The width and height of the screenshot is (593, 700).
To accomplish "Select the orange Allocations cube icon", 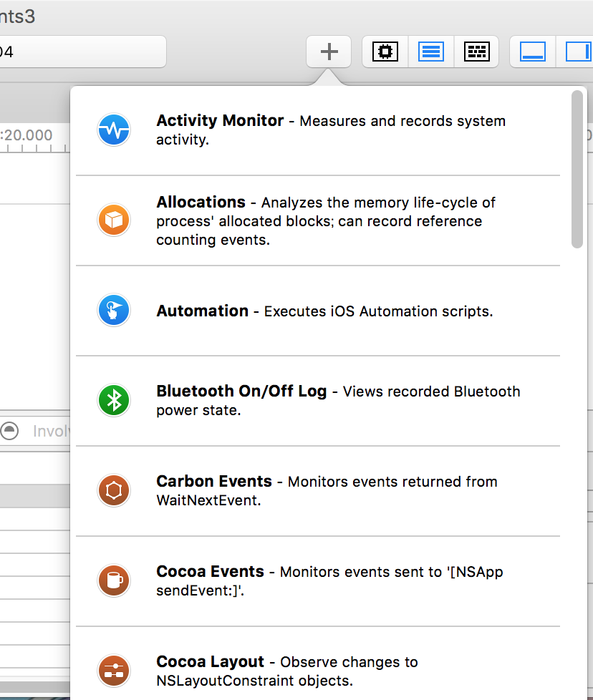I will click(x=114, y=220).
